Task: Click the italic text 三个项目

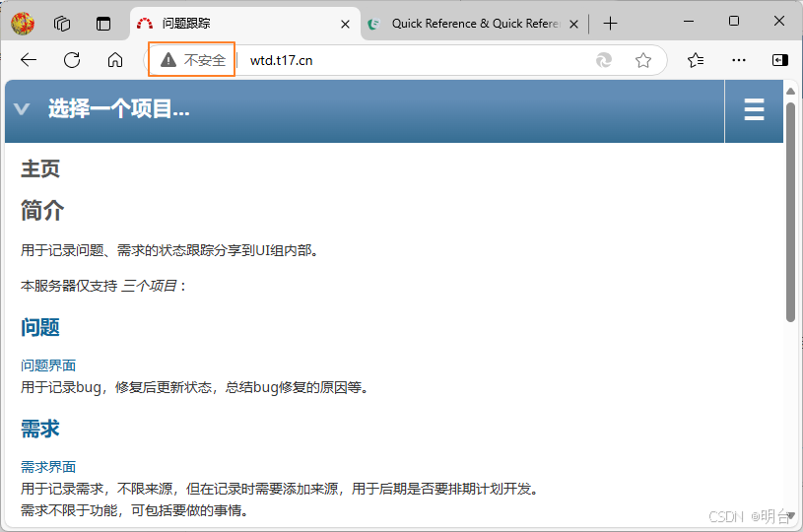Action: click(149, 286)
